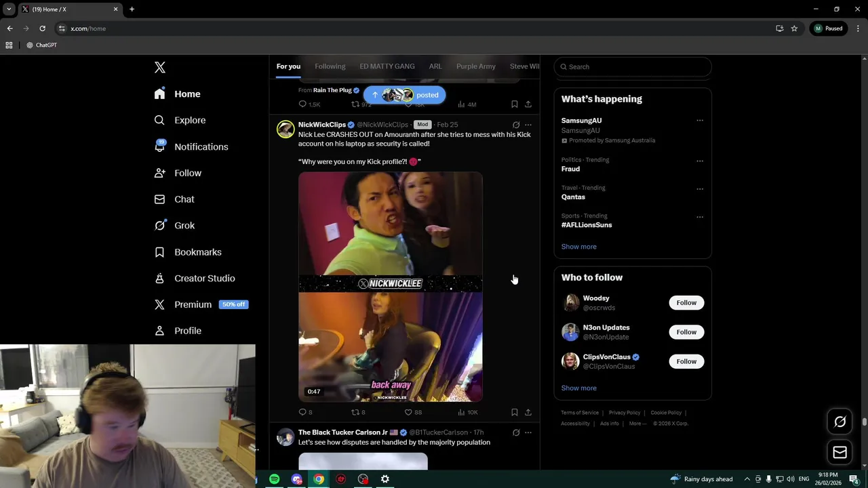Play the Nick Lee video clip

(x=391, y=287)
